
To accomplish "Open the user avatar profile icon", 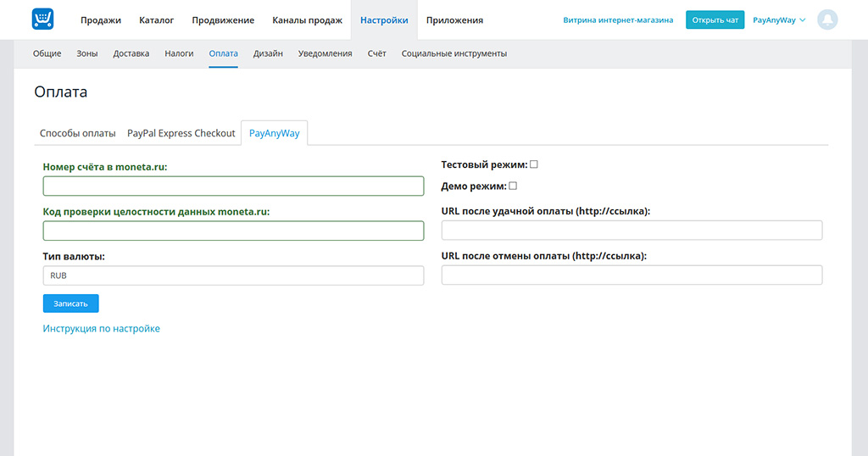I will point(827,20).
